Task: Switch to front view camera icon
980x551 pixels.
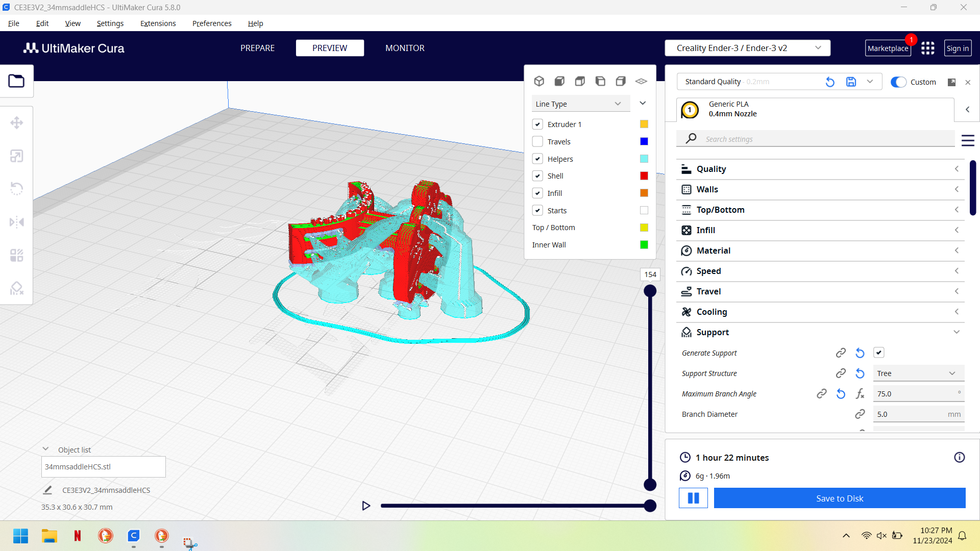Action: coord(559,81)
